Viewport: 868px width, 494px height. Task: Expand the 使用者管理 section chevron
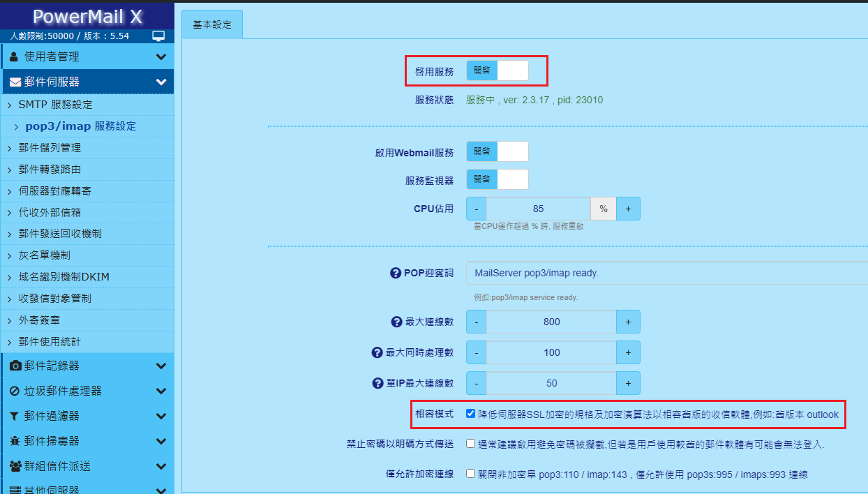(161, 57)
